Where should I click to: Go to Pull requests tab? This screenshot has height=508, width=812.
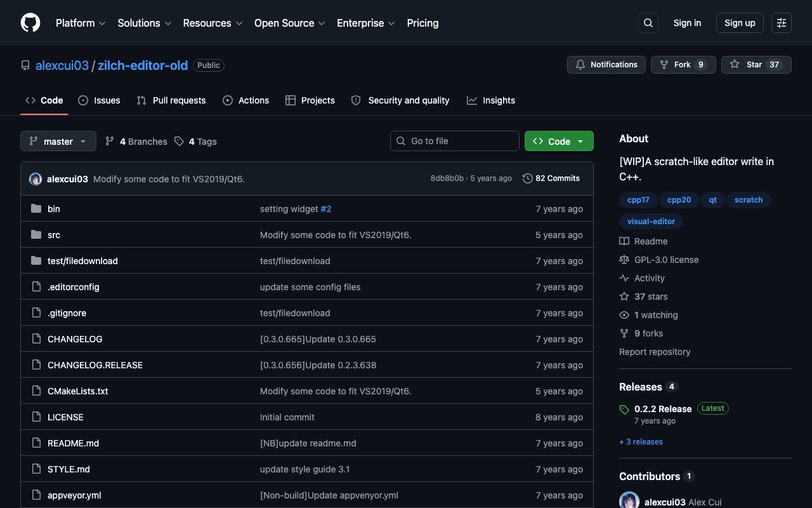(x=171, y=100)
